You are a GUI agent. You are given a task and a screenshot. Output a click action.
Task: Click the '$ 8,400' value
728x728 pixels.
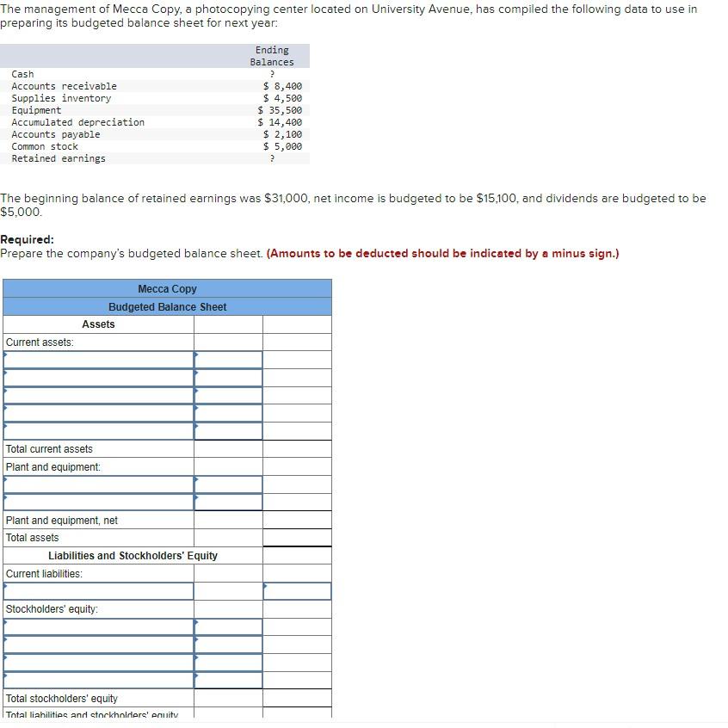[x=282, y=86]
